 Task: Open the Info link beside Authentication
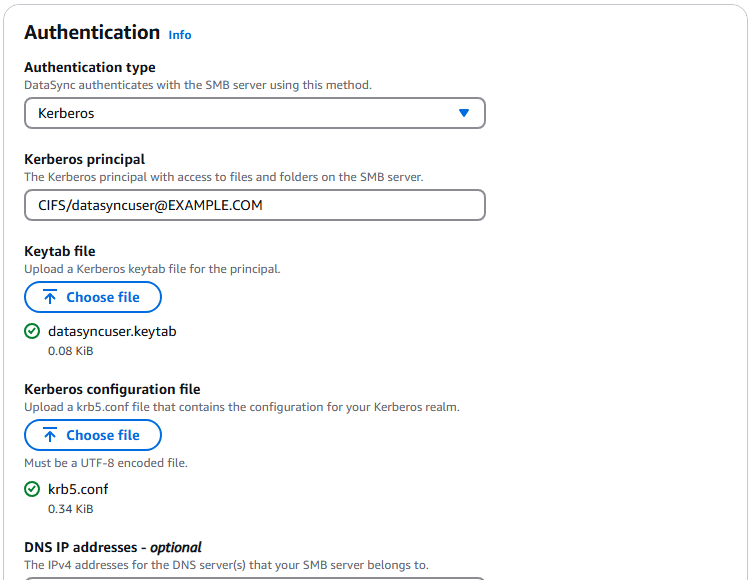180,35
